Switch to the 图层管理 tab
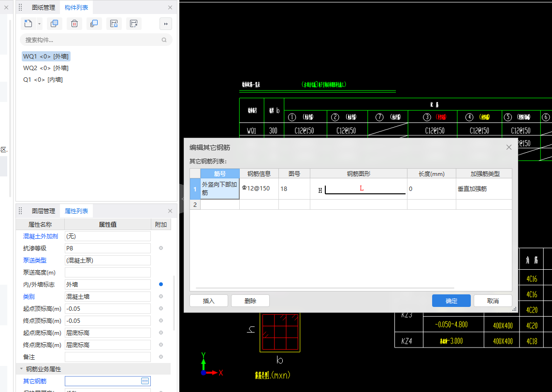The width and height of the screenshot is (552, 392). click(44, 211)
